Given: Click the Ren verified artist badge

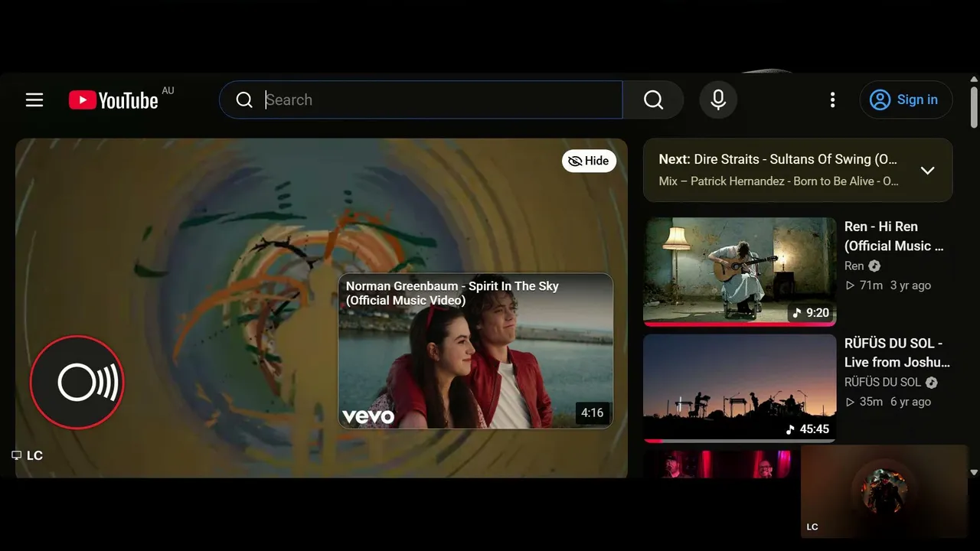Looking at the screenshot, I should [874, 266].
